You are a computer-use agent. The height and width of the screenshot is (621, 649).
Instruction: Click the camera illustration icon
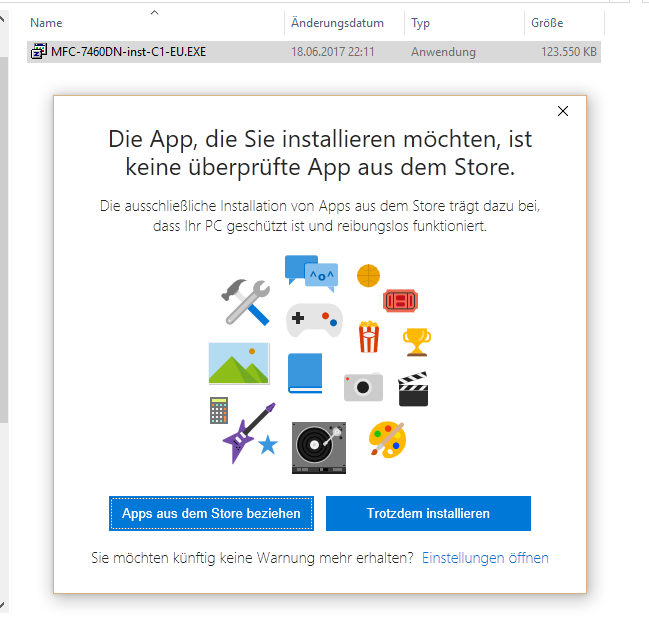coord(363,387)
